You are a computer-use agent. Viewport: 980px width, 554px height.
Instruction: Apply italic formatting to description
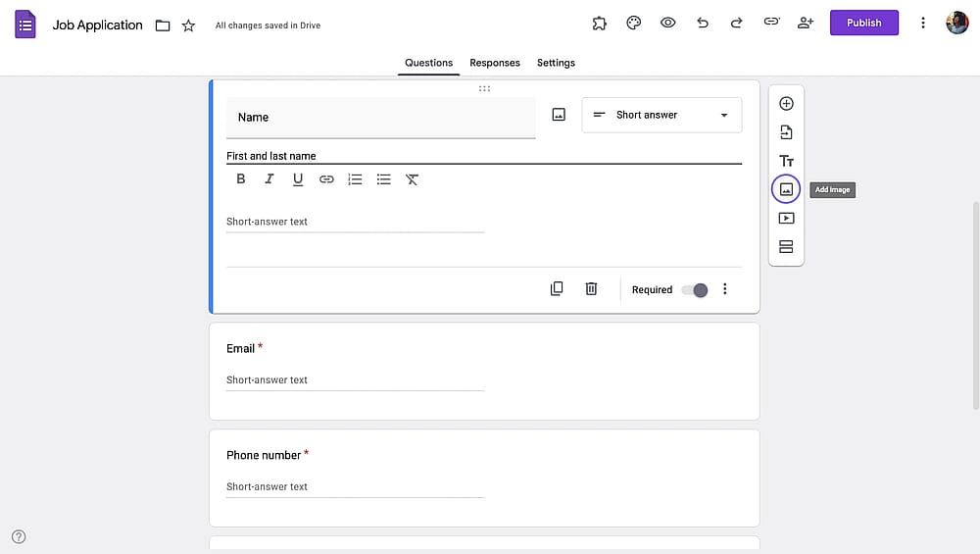[269, 179]
